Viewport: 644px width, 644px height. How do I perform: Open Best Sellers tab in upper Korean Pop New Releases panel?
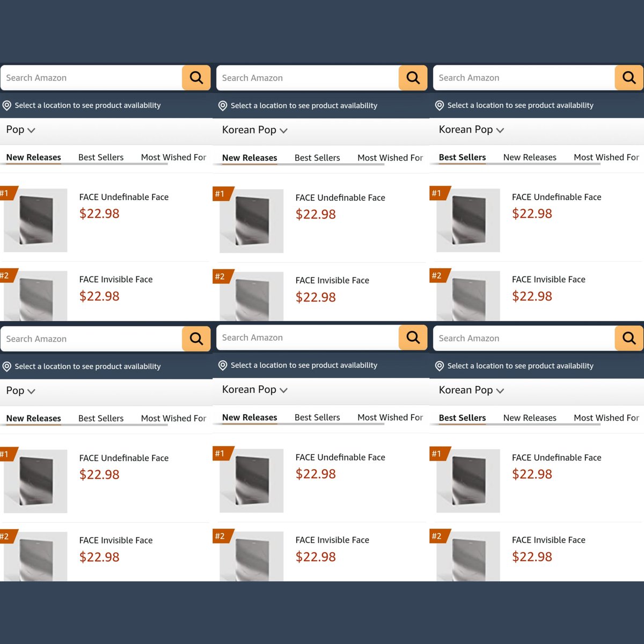pos(317,158)
